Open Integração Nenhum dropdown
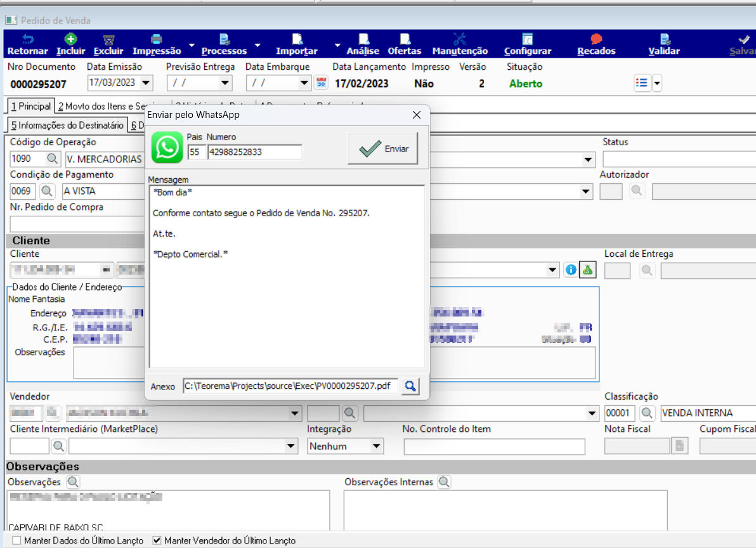 click(377, 447)
